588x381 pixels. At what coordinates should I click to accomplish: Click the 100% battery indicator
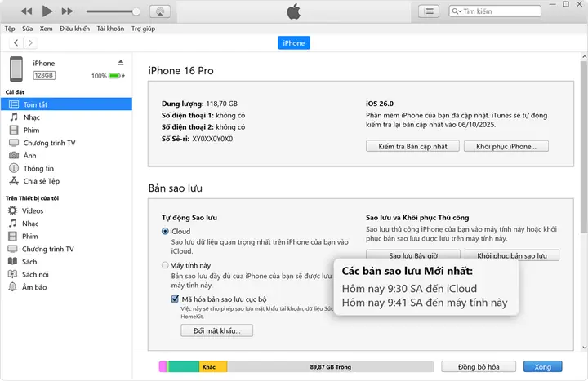[x=108, y=76]
